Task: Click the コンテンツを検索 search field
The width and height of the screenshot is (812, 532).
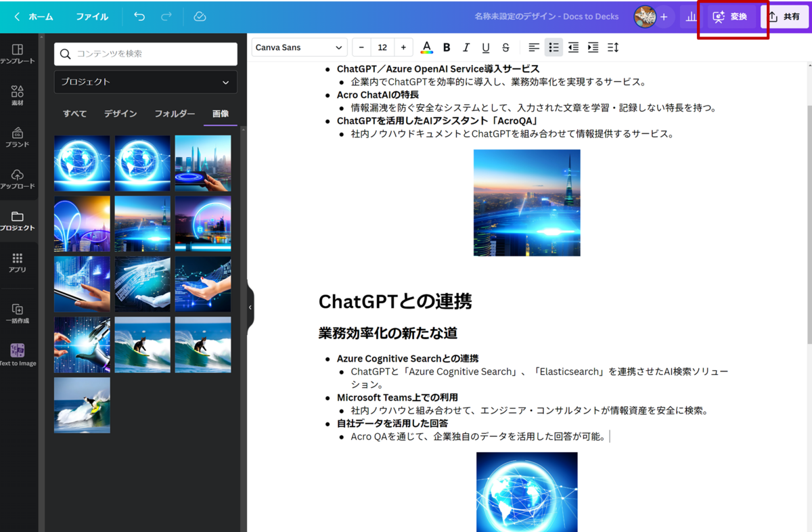Action: point(145,53)
